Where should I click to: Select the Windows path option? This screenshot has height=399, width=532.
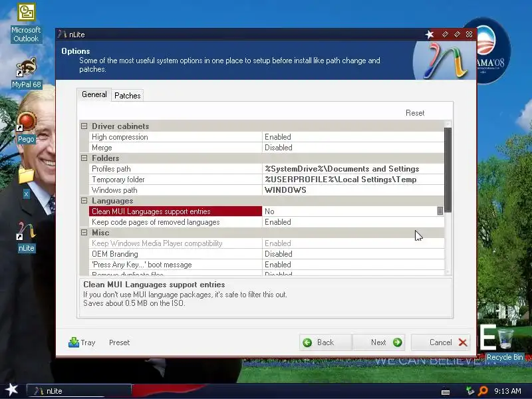point(176,190)
